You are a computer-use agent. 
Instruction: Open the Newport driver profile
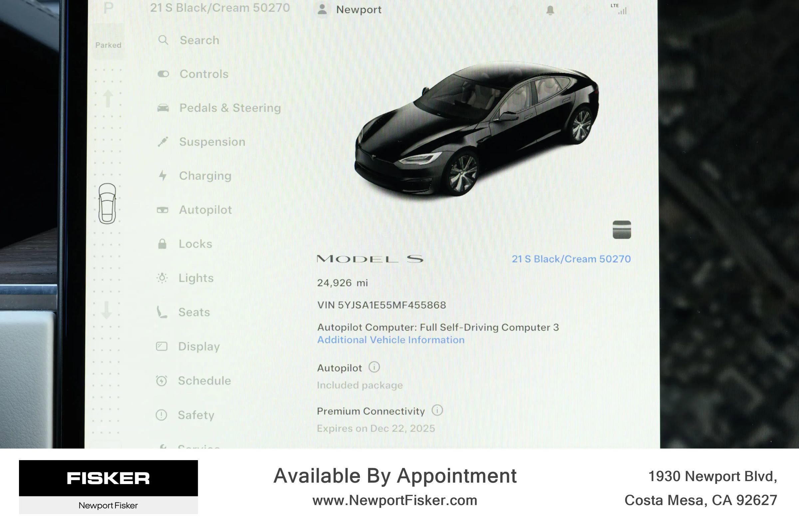tap(350, 10)
